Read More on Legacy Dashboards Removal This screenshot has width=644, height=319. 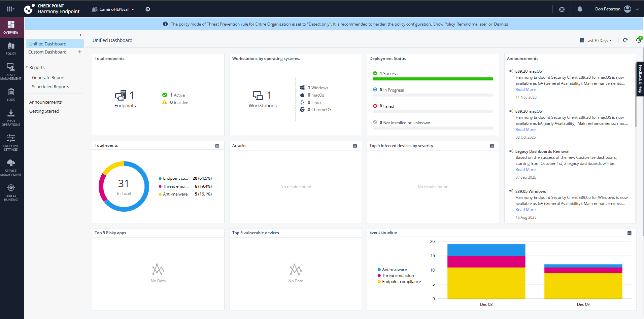point(526,170)
